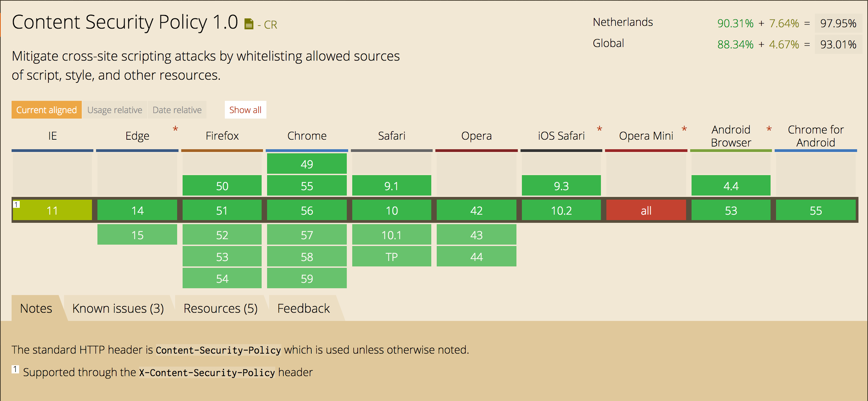This screenshot has width=868, height=401.
Task: Open the Feedback tab
Action: click(304, 308)
